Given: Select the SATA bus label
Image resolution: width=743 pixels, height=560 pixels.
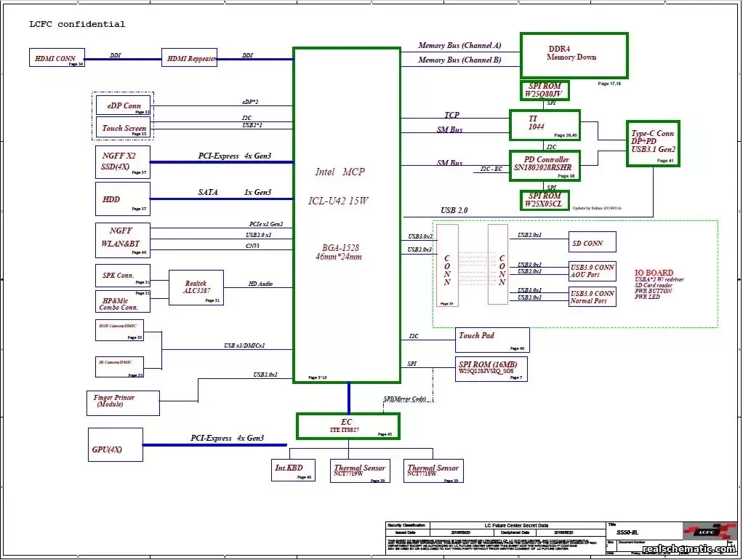Looking at the screenshot, I should click(x=235, y=192).
